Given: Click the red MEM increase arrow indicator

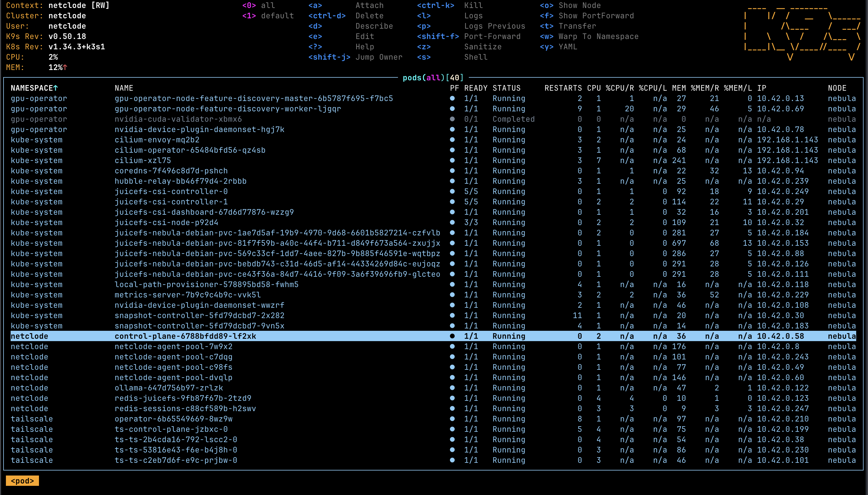Looking at the screenshot, I should pos(65,67).
